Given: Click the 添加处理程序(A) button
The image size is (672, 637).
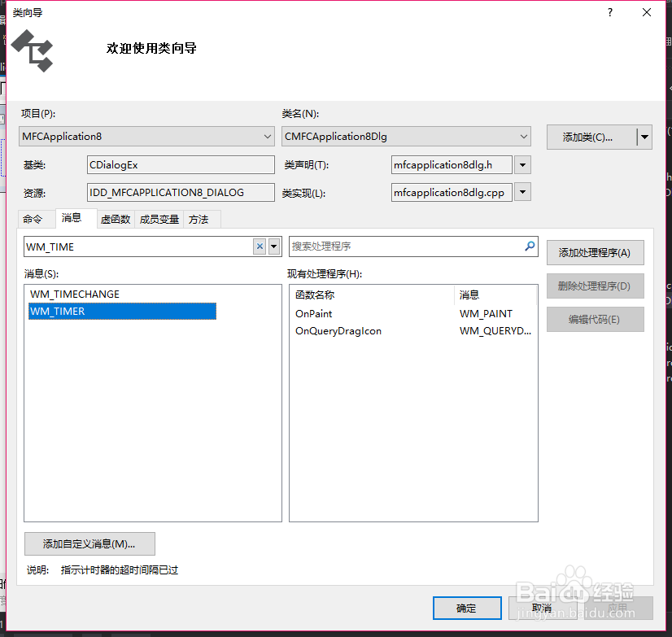Looking at the screenshot, I should [x=595, y=252].
